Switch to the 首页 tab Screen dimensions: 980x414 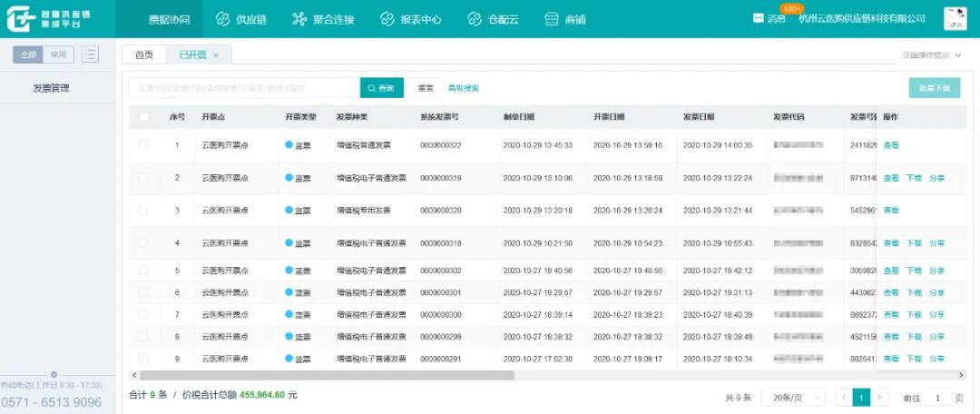[x=144, y=55]
